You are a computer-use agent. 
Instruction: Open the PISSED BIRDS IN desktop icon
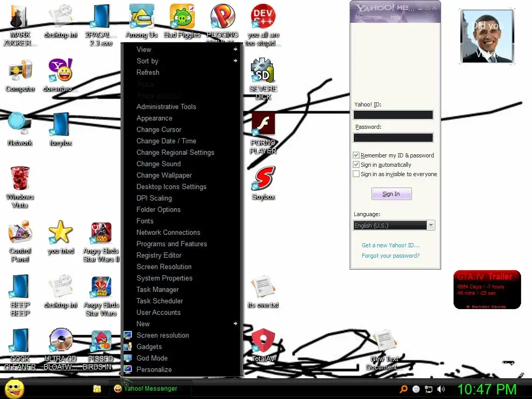[x=101, y=350]
